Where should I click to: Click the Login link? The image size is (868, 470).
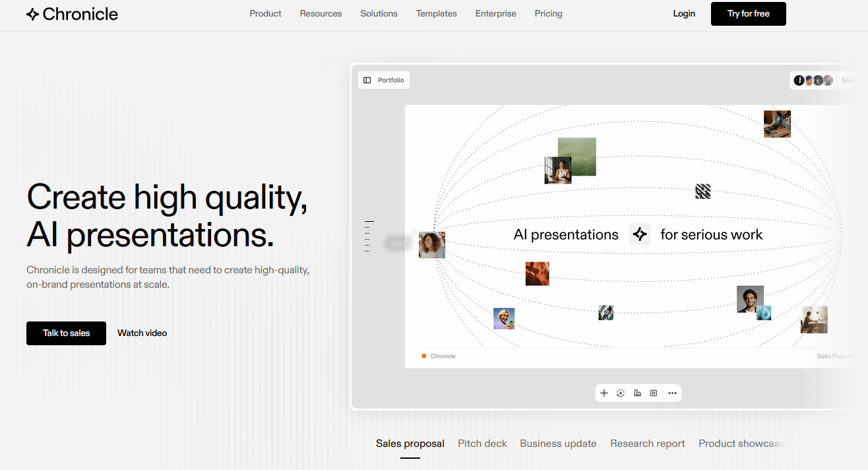tap(684, 13)
